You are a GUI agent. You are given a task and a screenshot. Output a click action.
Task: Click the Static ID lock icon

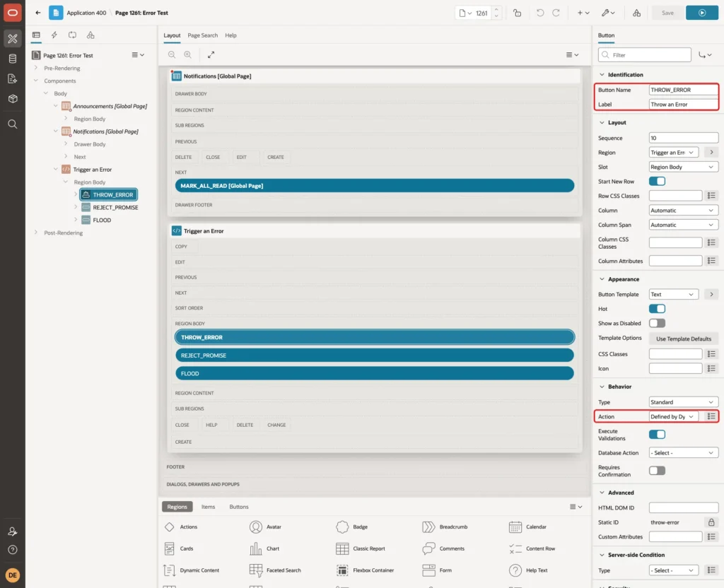coord(711,522)
